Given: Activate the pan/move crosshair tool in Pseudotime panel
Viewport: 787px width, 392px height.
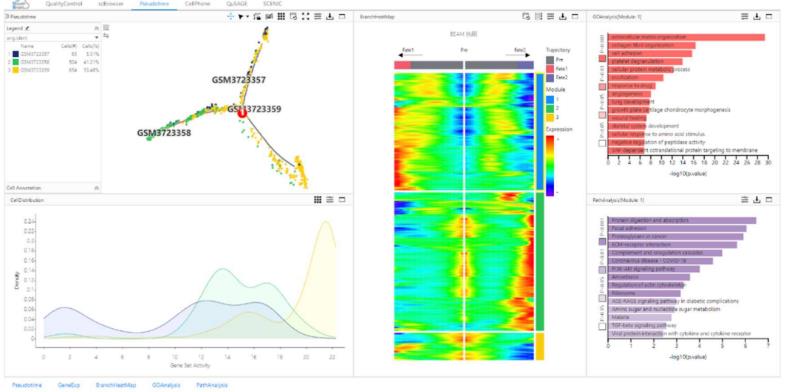Looking at the screenshot, I should [231, 17].
